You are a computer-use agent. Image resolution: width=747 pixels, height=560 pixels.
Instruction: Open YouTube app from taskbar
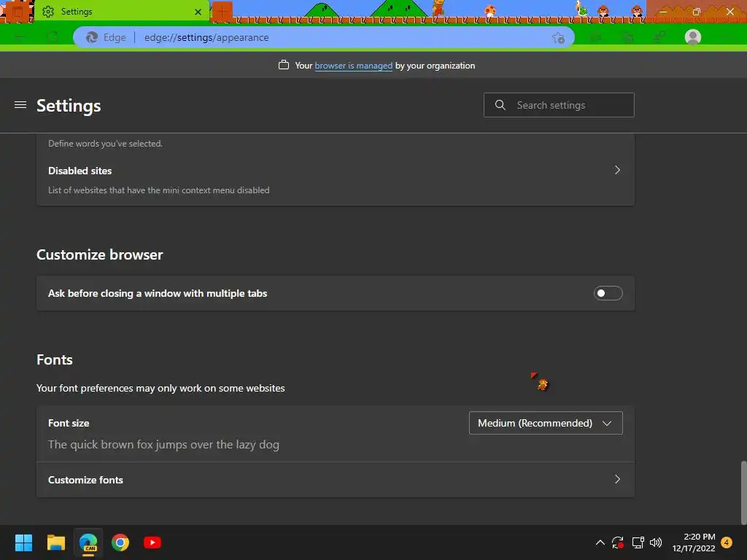[152, 542]
